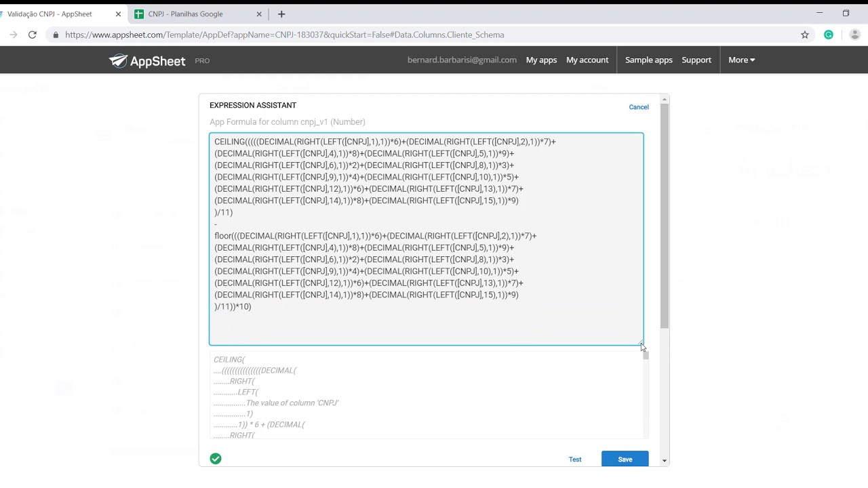Click 'The value of column CNPJ' text

[292, 403]
